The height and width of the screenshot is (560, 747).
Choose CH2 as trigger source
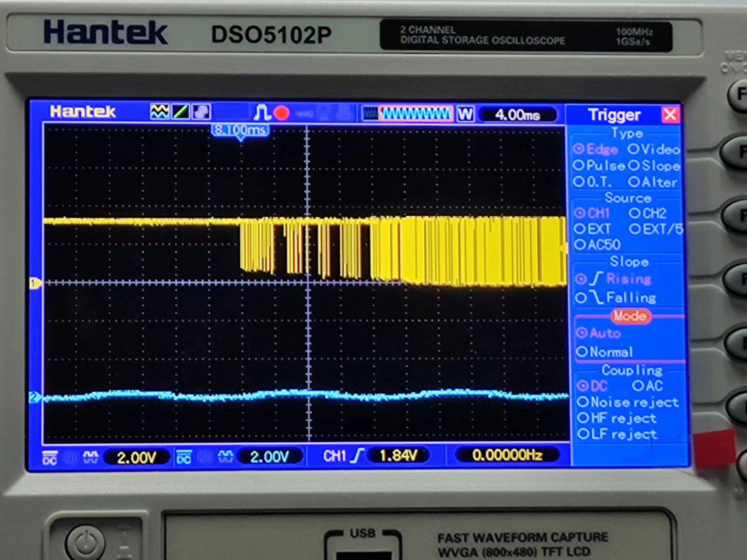648,213
